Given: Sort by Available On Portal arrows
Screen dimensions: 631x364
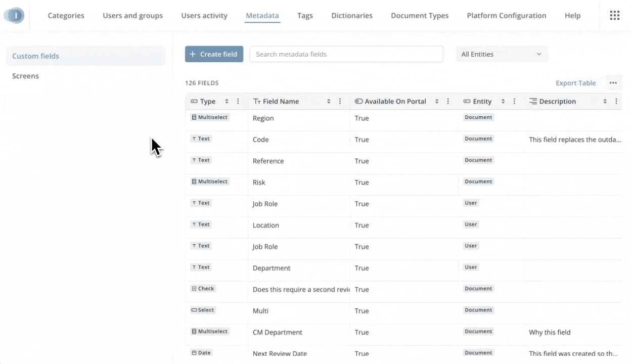Looking at the screenshot, I should click(437, 102).
